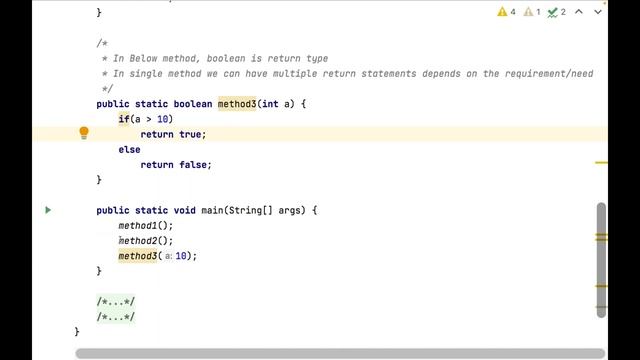The height and width of the screenshot is (360, 640).
Task: Click the 'a:' parameter hint in method3 call
Action: coord(169,256)
